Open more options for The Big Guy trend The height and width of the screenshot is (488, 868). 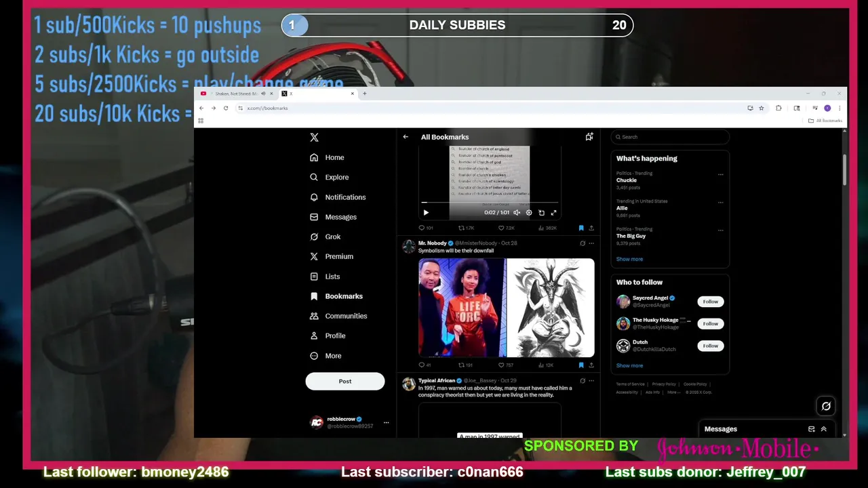click(x=720, y=230)
